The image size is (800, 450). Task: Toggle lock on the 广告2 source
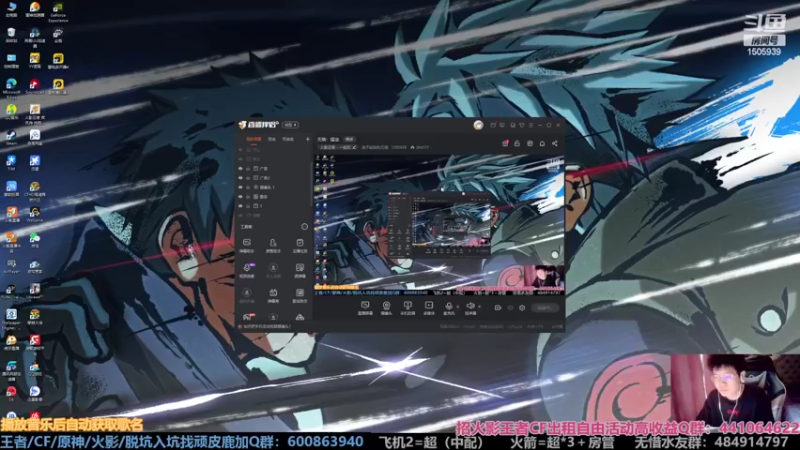click(x=248, y=178)
